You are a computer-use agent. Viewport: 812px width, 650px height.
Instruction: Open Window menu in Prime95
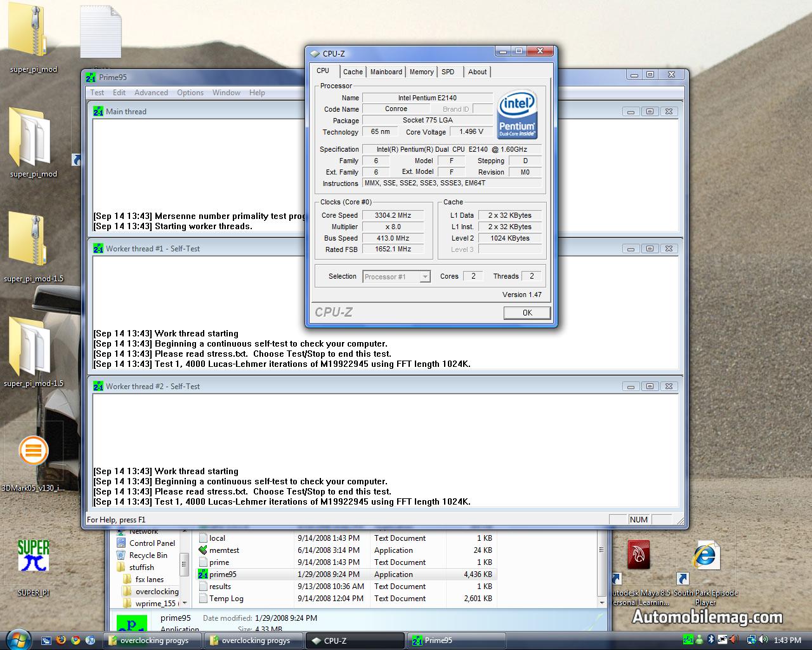point(226,93)
